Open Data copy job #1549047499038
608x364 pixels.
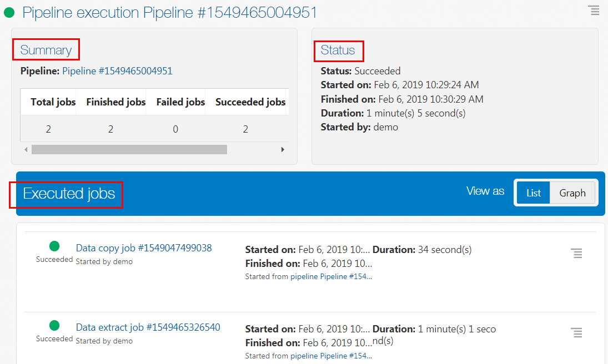click(143, 247)
